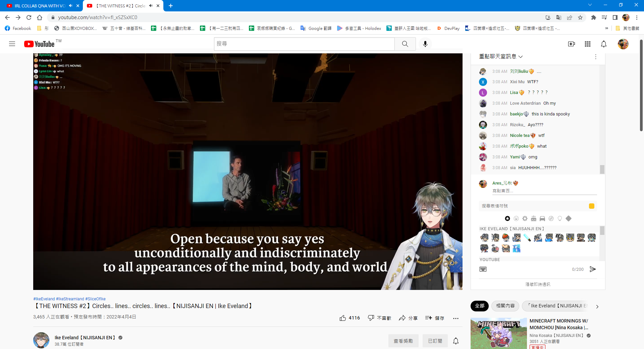Screen dimensions: 644x349
Task: Select the 相關內容 filter chip
Action: [505, 306]
